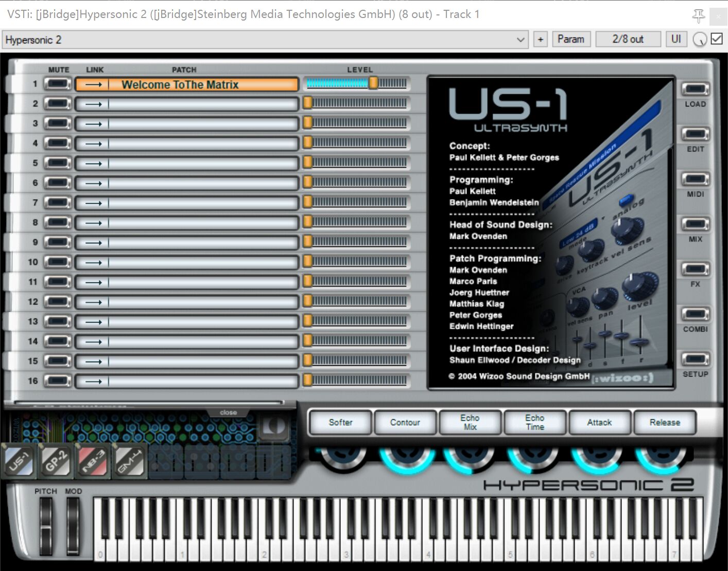Switch to the COMBI page
The image size is (728, 571).
(695, 314)
